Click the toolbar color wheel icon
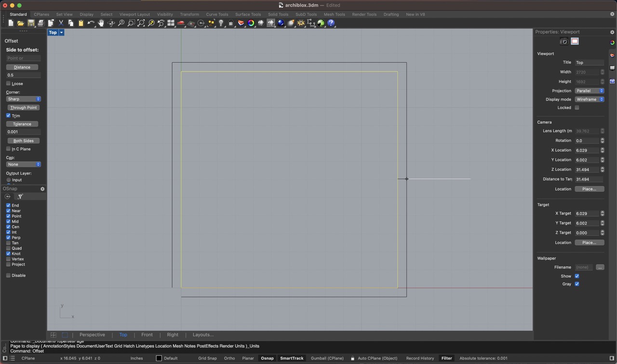The image size is (617, 364). (x=251, y=23)
